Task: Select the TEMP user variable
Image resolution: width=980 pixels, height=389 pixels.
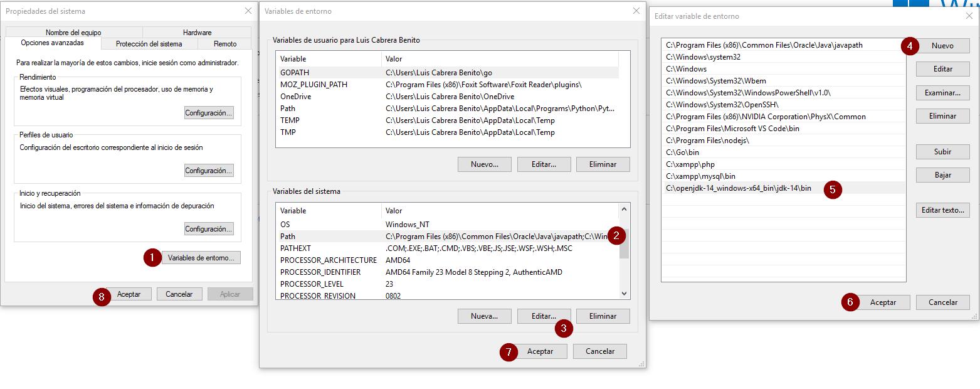Action: tap(447, 120)
